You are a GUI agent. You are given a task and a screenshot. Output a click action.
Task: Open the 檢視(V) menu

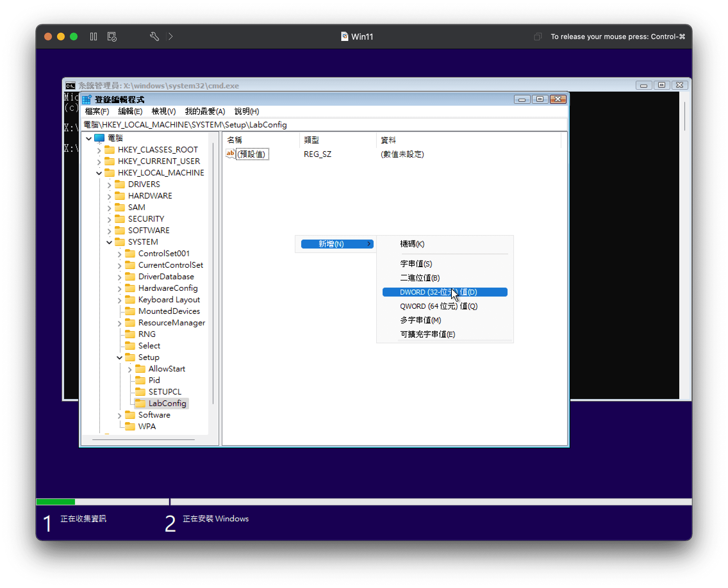tap(164, 111)
